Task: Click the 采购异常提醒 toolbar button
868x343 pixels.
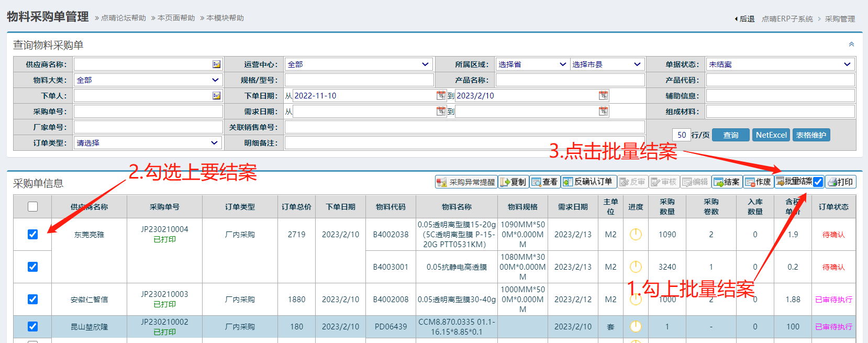Action: click(466, 182)
